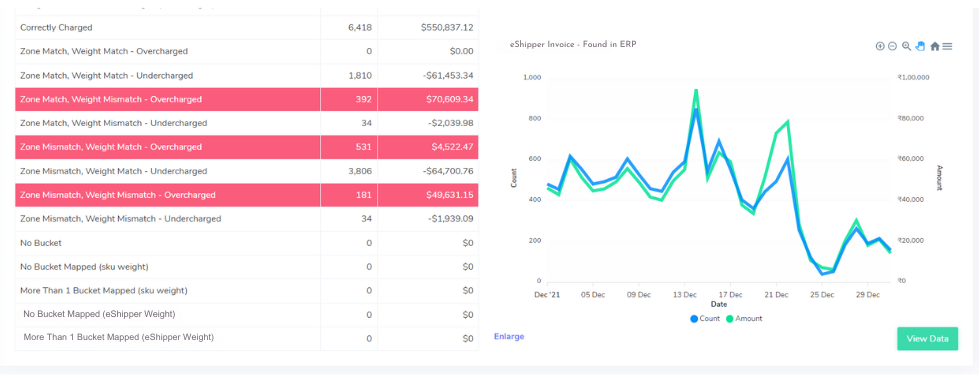Select Zone Mismatch, Weight Match - Overcharged row
This screenshot has height=380, width=979.
click(x=247, y=147)
